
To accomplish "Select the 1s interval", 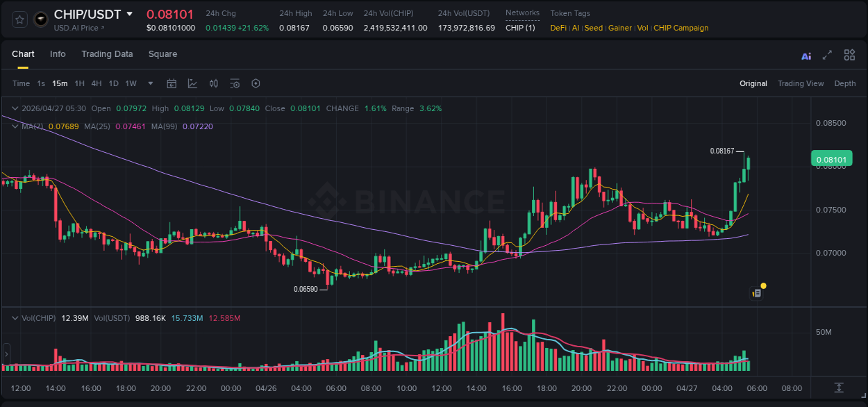I will (41, 83).
